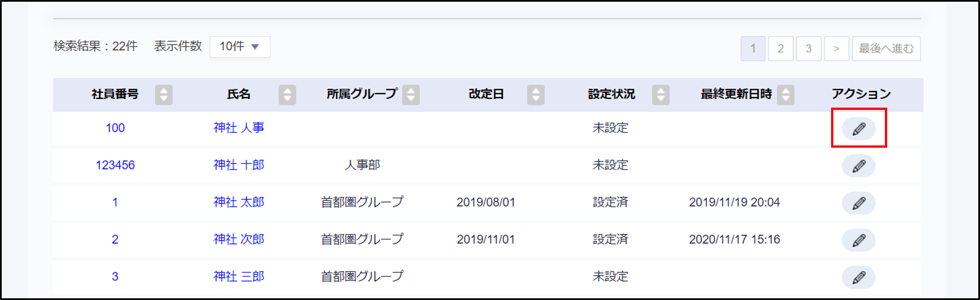The height and width of the screenshot is (300, 980).
Task: Go to page 2
Action: click(x=781, y=49)
